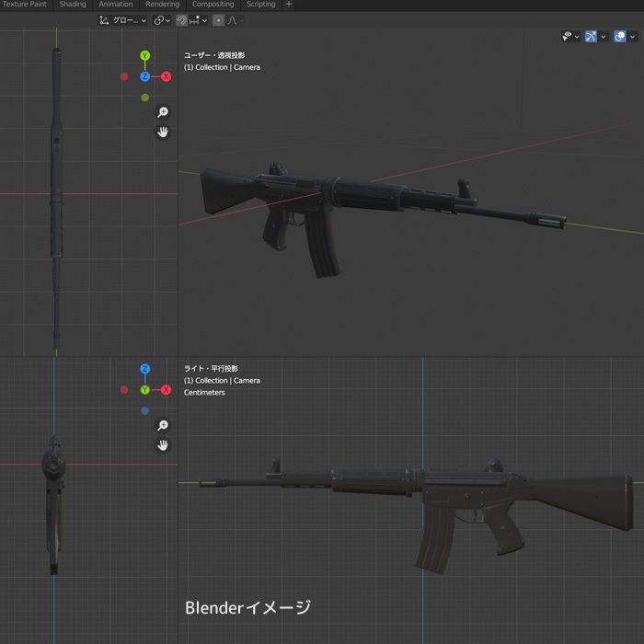Click '(1) Collection | Camera' in upper viewport
This screenshot has width=644, height=644.
pos(222,67)
